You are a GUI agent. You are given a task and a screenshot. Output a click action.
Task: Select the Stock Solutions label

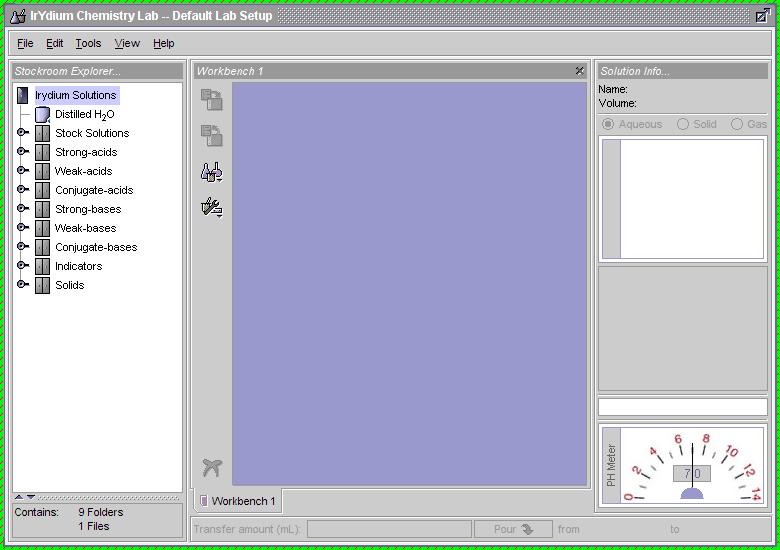(x=92, y=133)
